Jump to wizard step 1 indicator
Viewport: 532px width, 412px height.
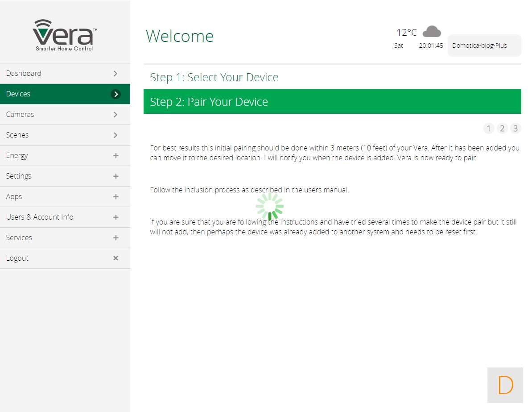(488, 129)
